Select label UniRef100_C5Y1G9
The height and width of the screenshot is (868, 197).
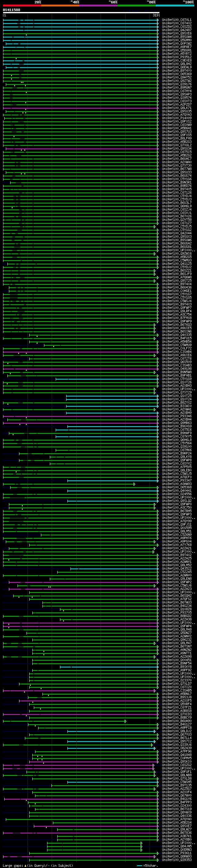[177, 379]
